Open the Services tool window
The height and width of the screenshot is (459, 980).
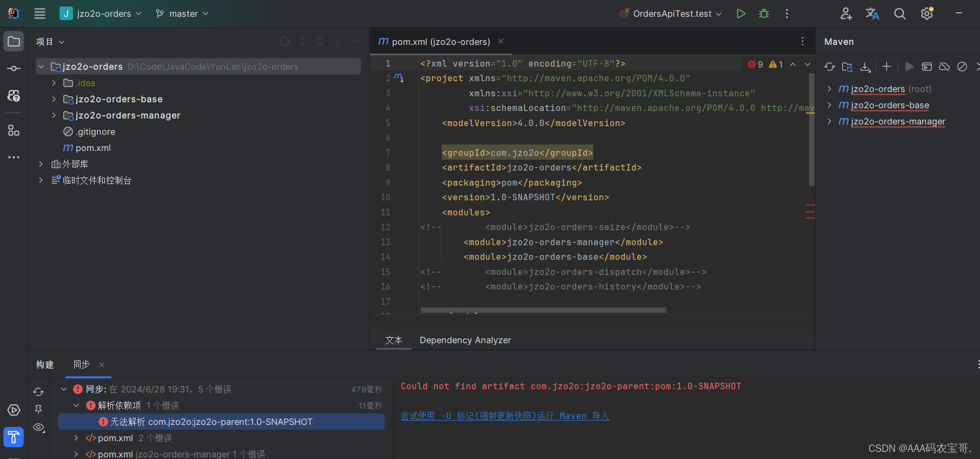14,410
